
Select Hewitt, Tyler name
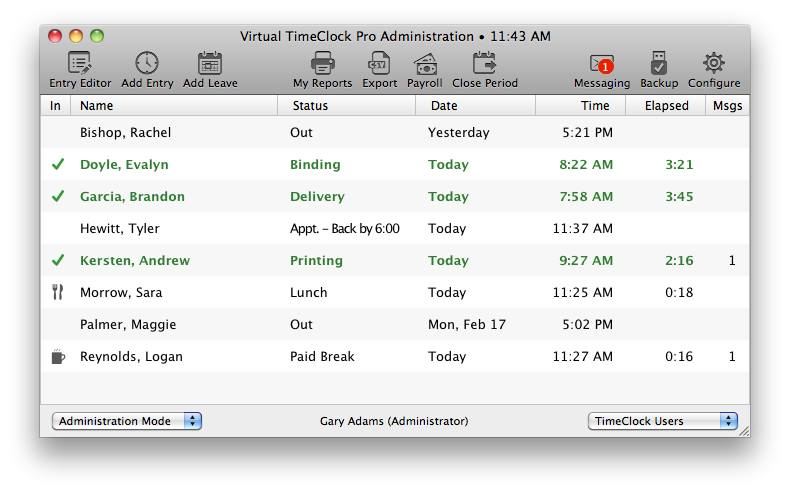click(x=119, y=229)
